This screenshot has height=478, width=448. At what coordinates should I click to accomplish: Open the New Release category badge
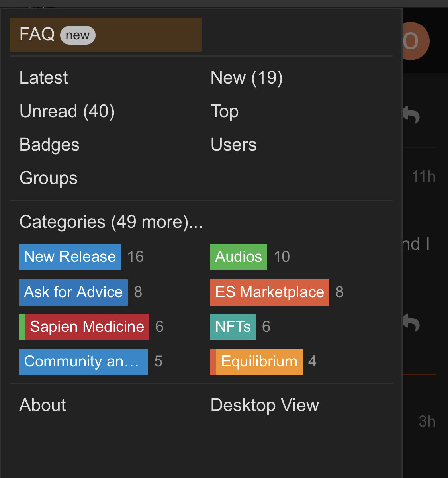click(70, 257)
